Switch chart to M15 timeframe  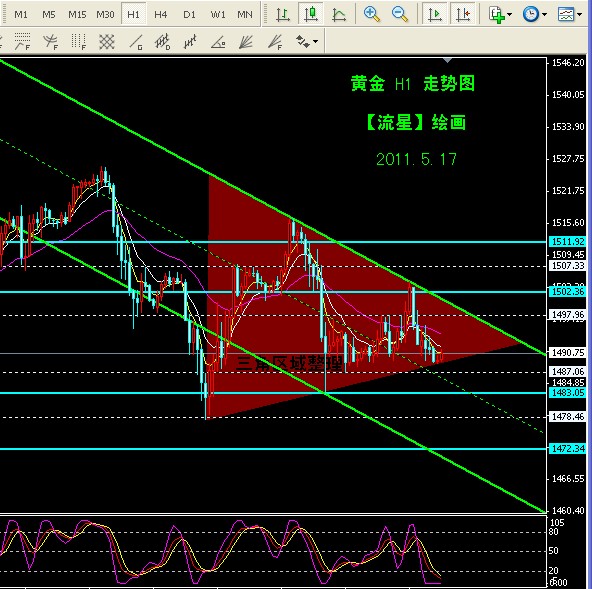77,15
